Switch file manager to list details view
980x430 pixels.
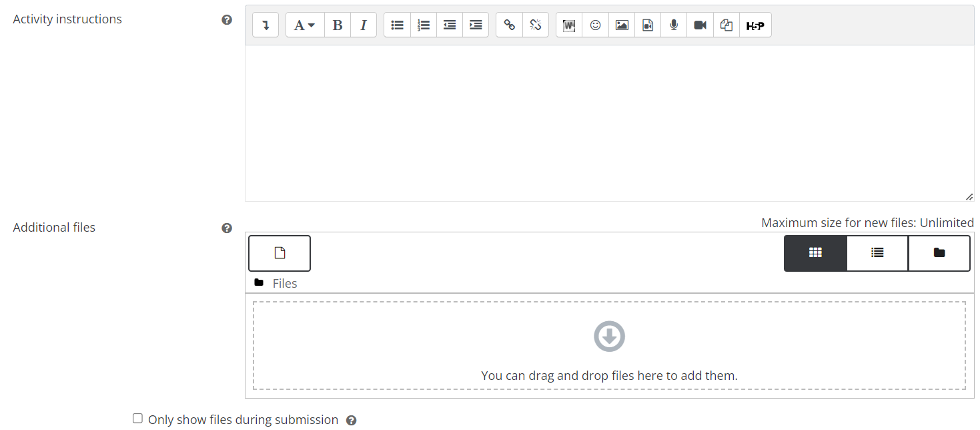pos(877,253)
